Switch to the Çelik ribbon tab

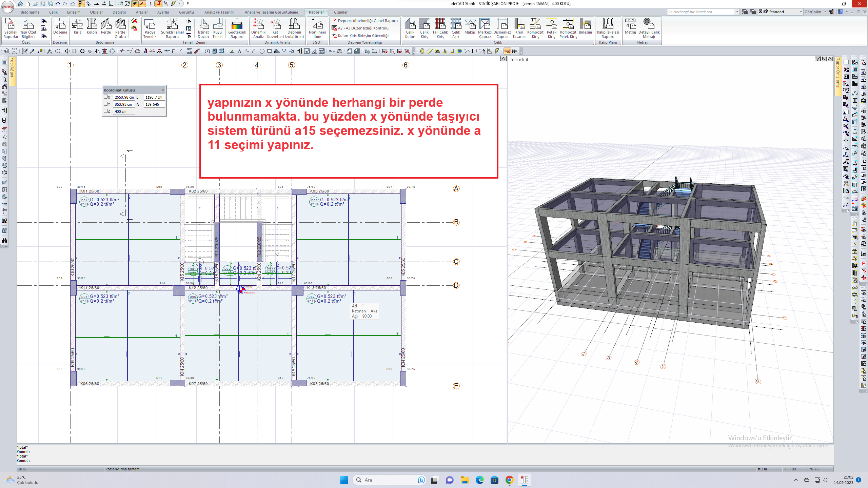[x=53, y=12]
